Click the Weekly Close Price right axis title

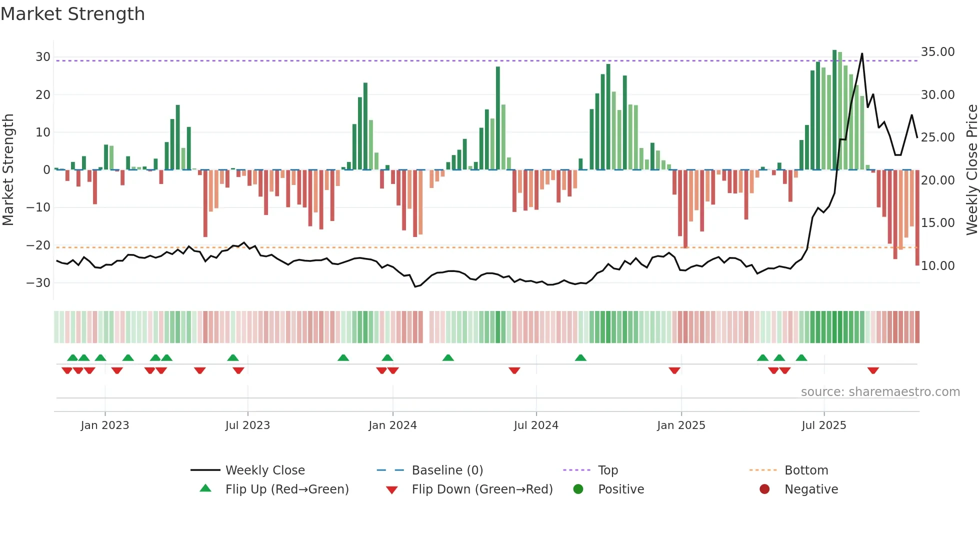[971, 170]
